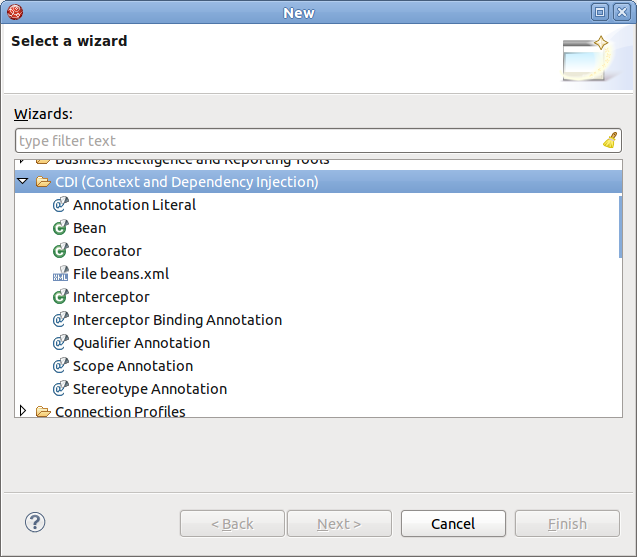The width and height of the screenshot is (637, 557).
Task: Click the Scope Annotation icon
Action: tap(60, 366)
